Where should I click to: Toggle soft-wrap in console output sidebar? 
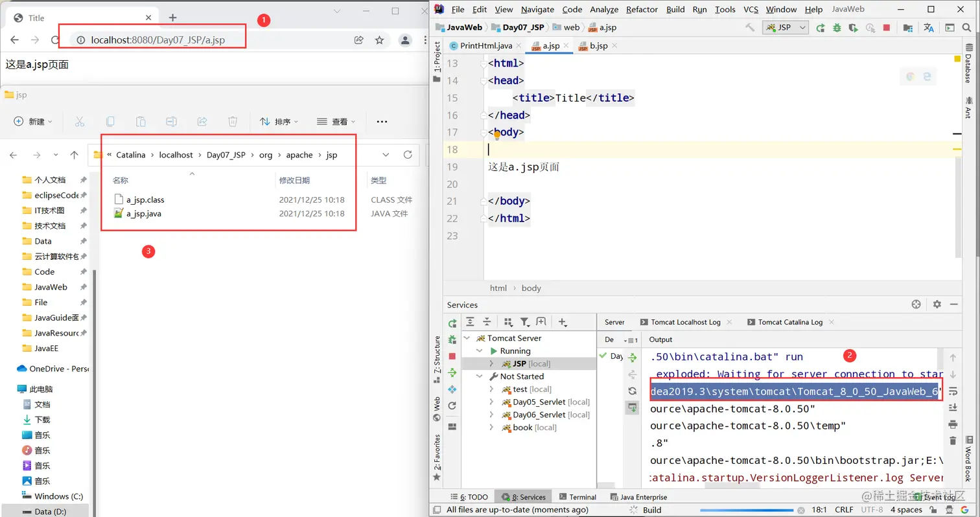tap(953, 391)
